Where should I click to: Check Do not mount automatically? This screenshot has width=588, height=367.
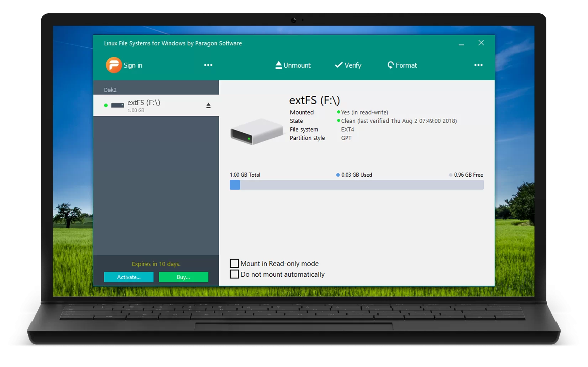pyautogui.click(x=234, y=274)
